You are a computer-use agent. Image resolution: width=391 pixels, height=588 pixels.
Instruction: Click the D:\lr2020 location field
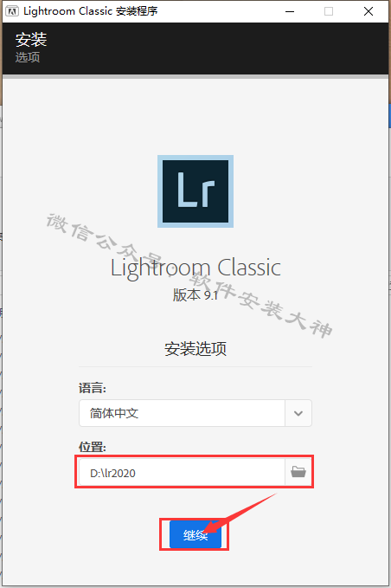182,472
